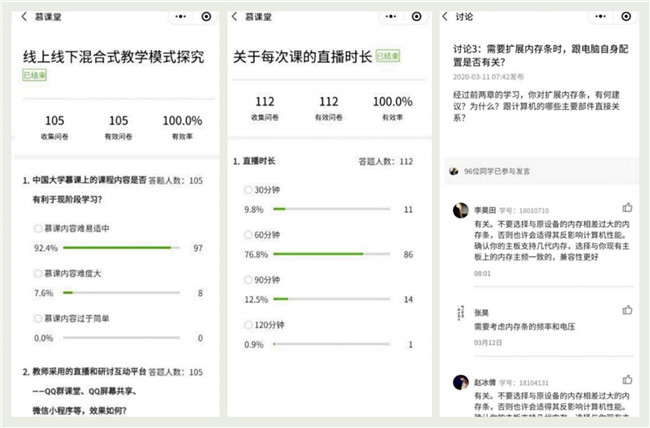Like 李展田's comment with thumbs-up
Image resolution: width=650 pixels, height=428 pixels.
coord(627,208)
